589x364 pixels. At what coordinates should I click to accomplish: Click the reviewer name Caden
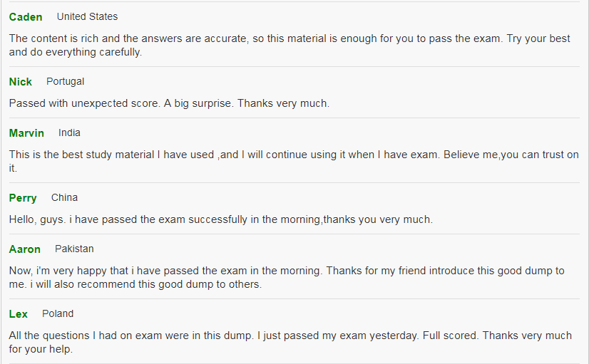pyautogui.click(x=26, y=17)
